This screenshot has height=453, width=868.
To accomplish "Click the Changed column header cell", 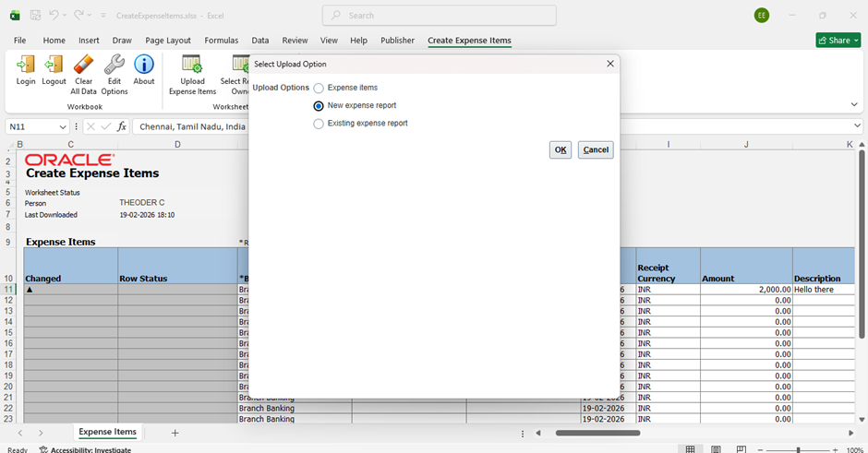I will coord(70,266).
